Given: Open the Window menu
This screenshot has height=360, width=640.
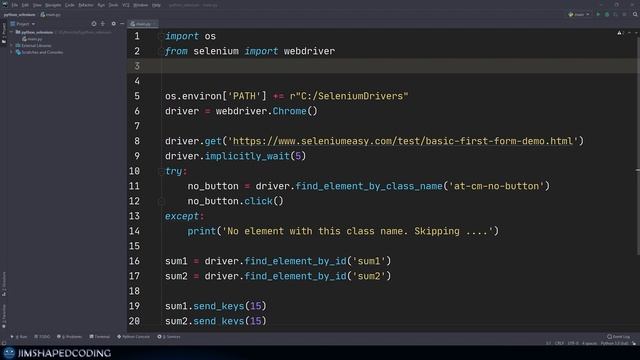Looking at the screenshot, I should [140, 5].
